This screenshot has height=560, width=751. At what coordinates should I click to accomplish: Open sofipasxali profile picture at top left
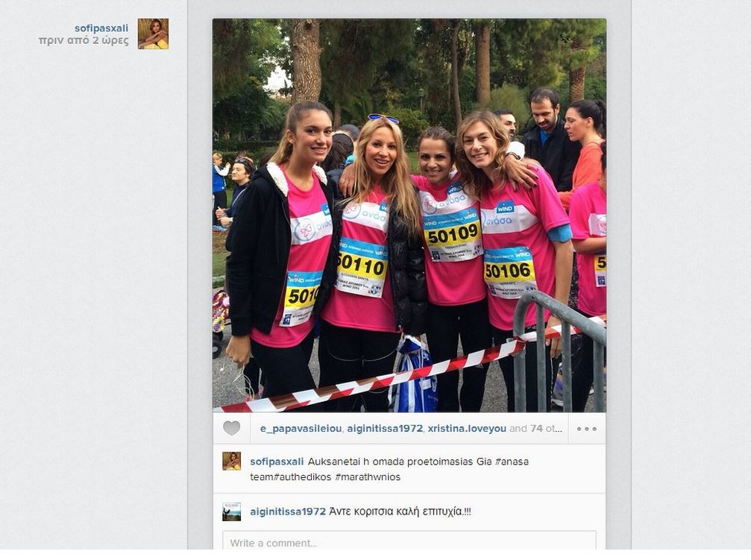[154, 34]
